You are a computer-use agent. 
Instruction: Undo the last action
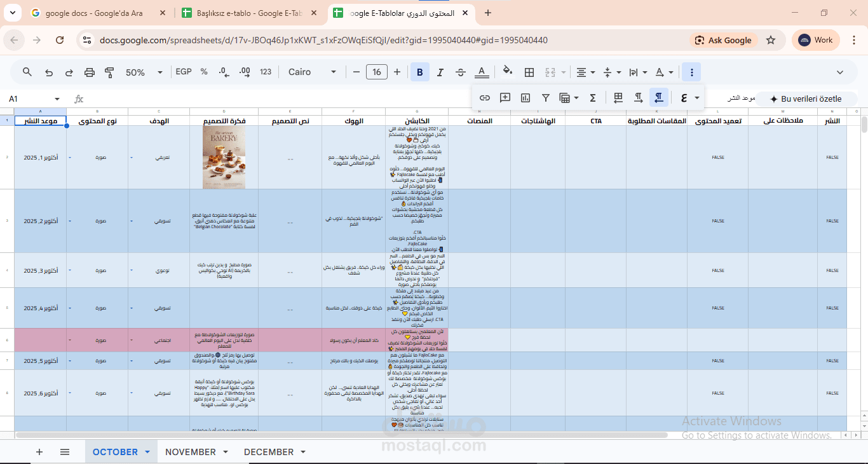tap(49, 72)
